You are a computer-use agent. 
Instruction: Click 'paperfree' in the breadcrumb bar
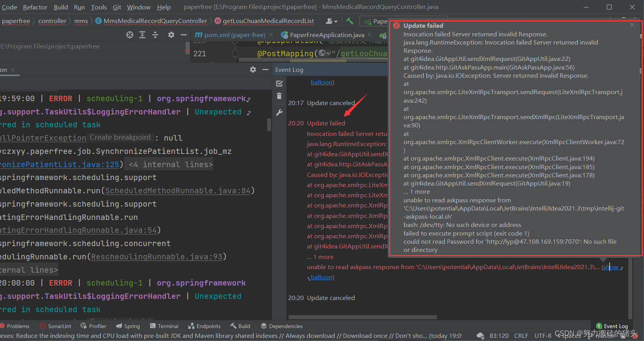click(x=16, y=21)
